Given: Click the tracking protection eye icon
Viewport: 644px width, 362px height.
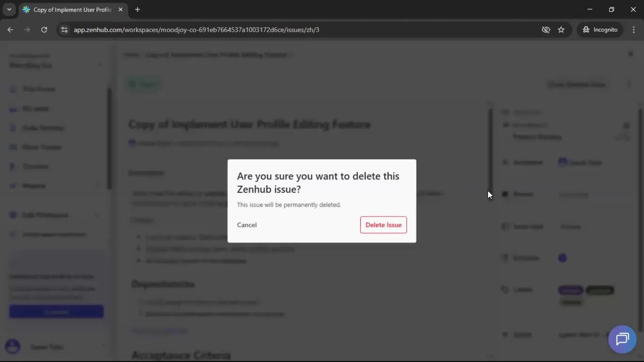Looking at the screenshot, I should [x=546, y=30].
